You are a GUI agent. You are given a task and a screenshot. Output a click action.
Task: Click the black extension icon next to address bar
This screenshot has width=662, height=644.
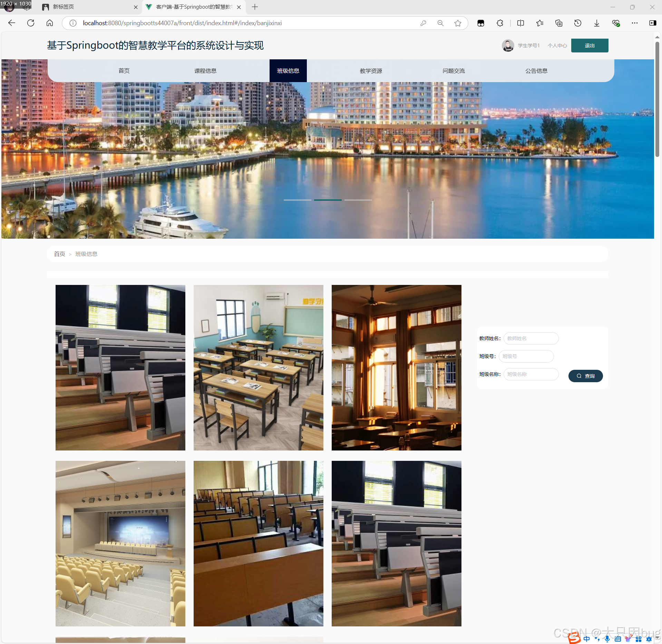tap(481, 23)
